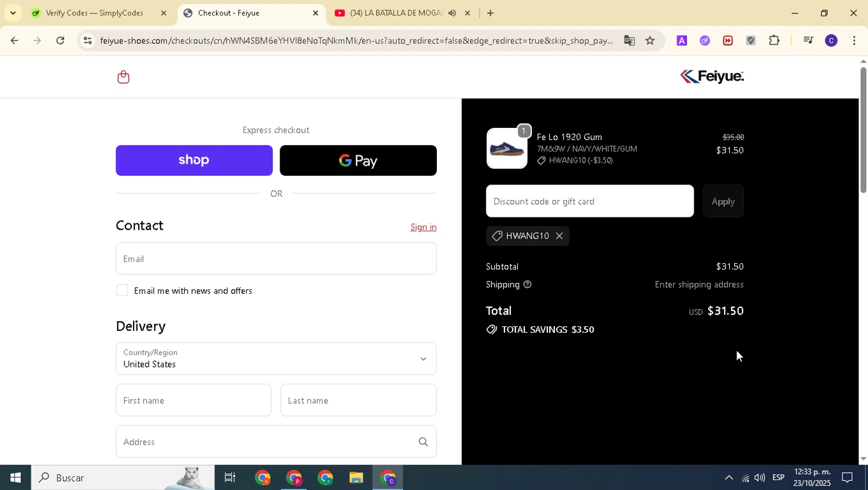868x490 pixels.
Task: Open Task View in taskbar
Action: 230,478
